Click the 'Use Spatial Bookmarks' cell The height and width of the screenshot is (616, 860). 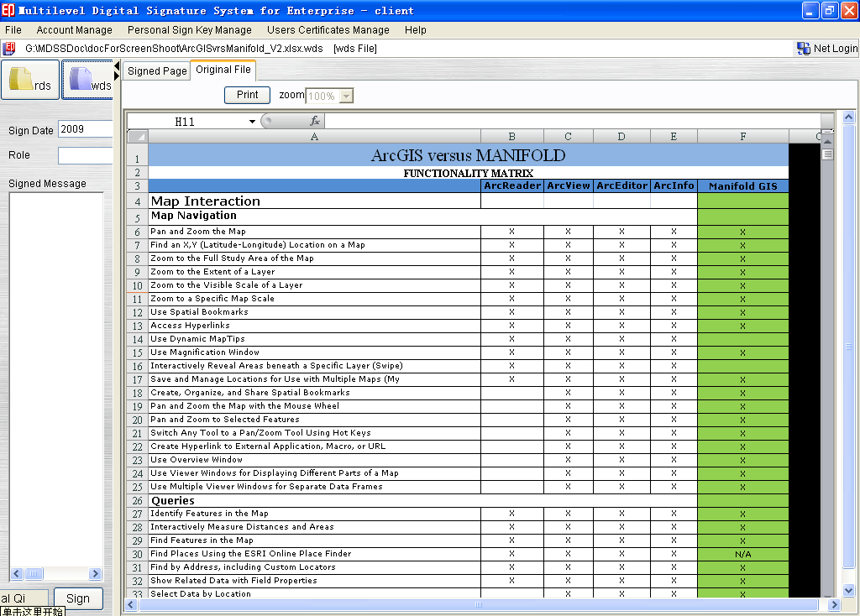(x=314, y=312)
